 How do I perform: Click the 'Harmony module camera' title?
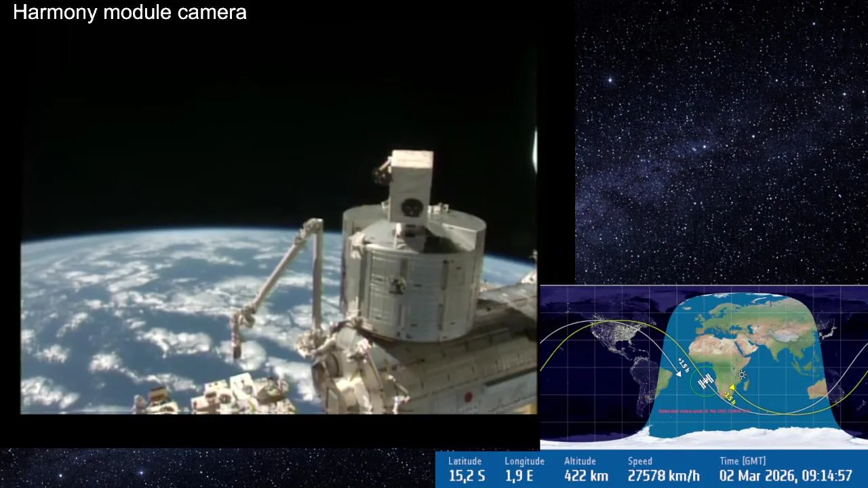pos(130,12)
